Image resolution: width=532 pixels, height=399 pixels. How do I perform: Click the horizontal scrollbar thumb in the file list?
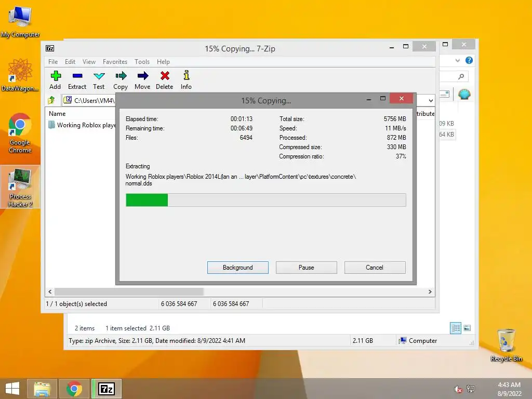pyautogui.click(x=129, y=292)
